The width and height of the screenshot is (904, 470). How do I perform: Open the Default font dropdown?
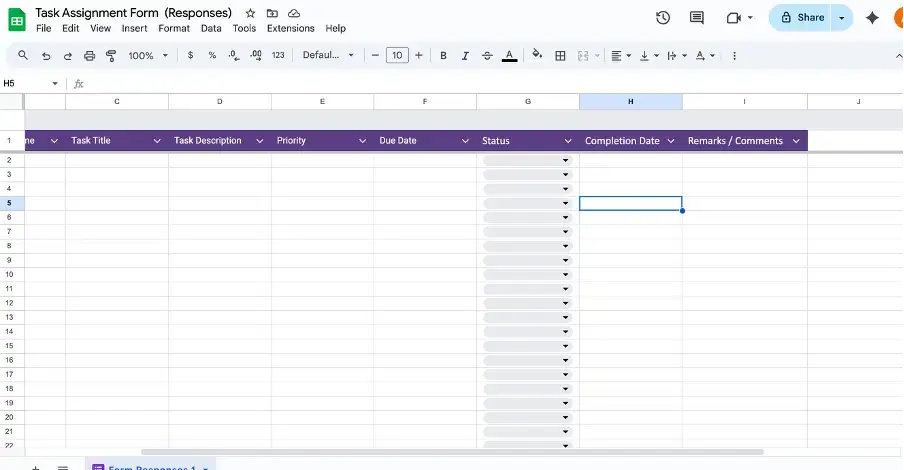point(328,55)
